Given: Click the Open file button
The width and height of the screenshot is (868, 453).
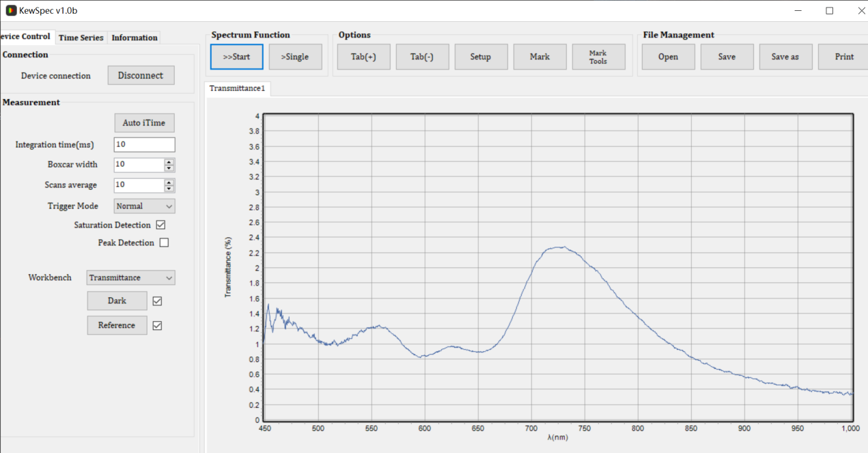Looking at the screenshot, I should [x=668, y=57].
